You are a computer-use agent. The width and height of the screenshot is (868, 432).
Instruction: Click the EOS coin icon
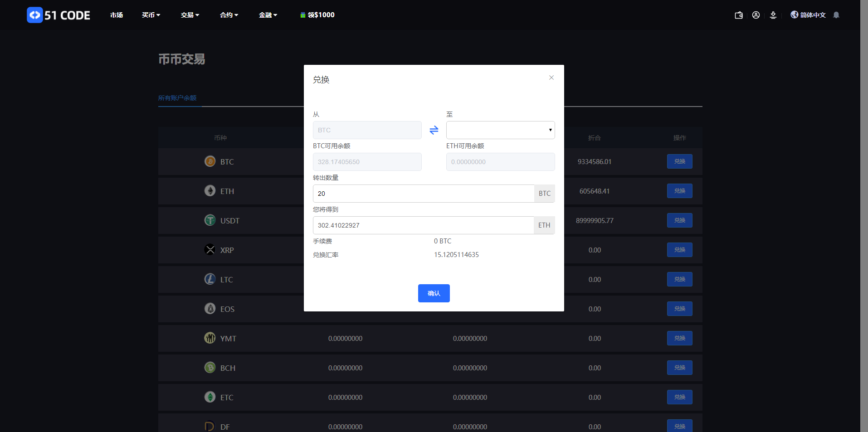coord(210,309)
